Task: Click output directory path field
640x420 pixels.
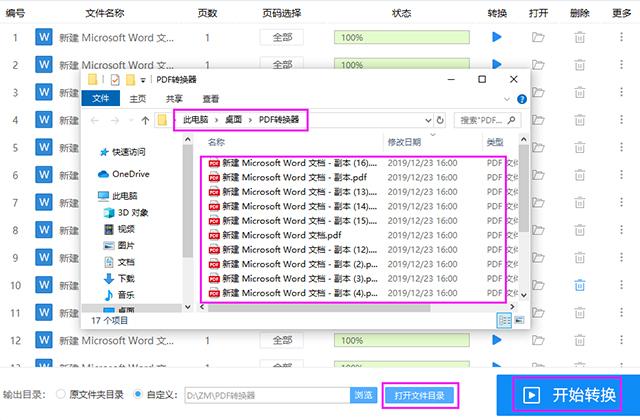Action: [x=267, y=395]
